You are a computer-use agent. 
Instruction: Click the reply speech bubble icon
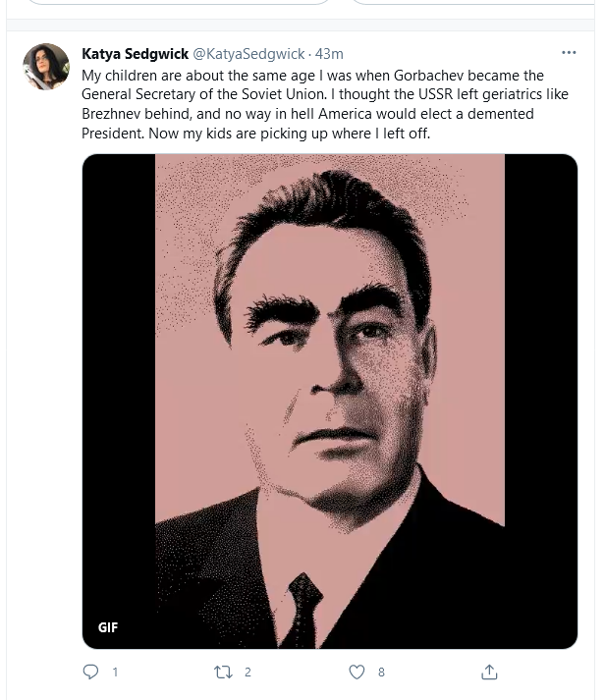click(90, 673)
